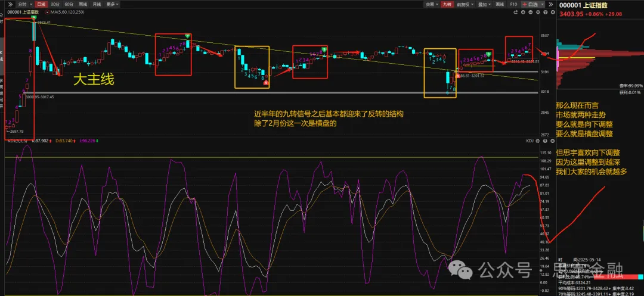Open the 自选 dropdown arrow
This screenshot has height=296, width=644.
[x=542, y=4]
